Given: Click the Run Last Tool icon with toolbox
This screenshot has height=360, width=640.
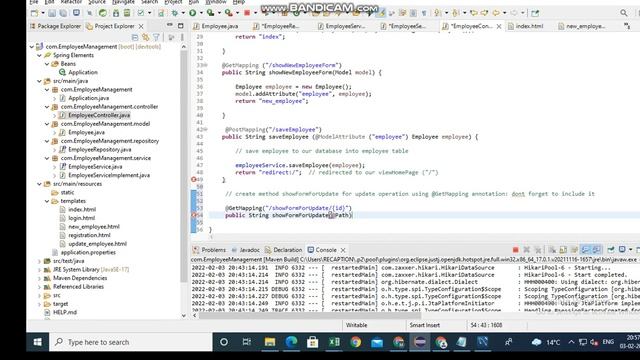Looking at the screenshot, I should (229, 13).
